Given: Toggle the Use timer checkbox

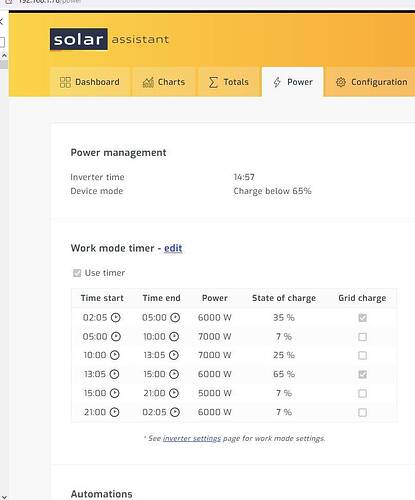Looking at the screenshot, I should (x=77, y=273).
